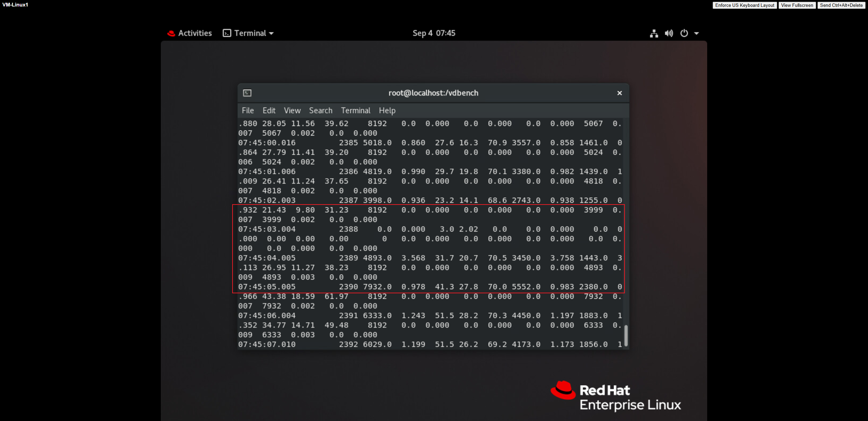Screen dimensions: 868x421
Task: Click timestamp 07:45:00.016 in terminal output
Action: tap(267, 143)
